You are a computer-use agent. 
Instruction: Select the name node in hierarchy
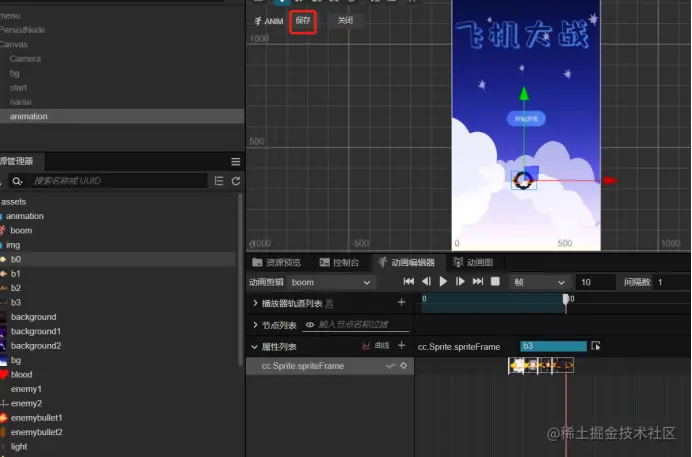[20, 102]
